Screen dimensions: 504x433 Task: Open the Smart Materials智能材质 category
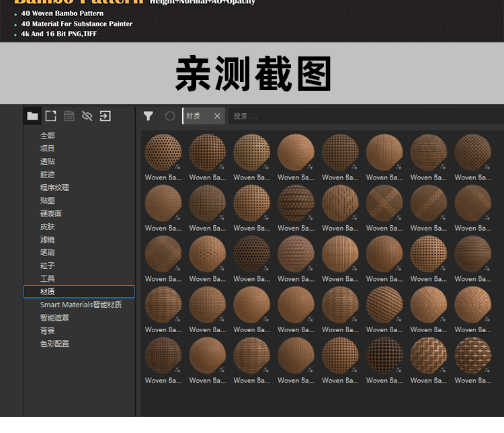click(81, 305)
